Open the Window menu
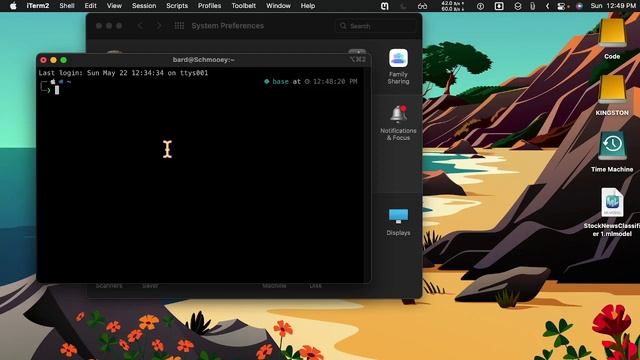 point(278,6)
